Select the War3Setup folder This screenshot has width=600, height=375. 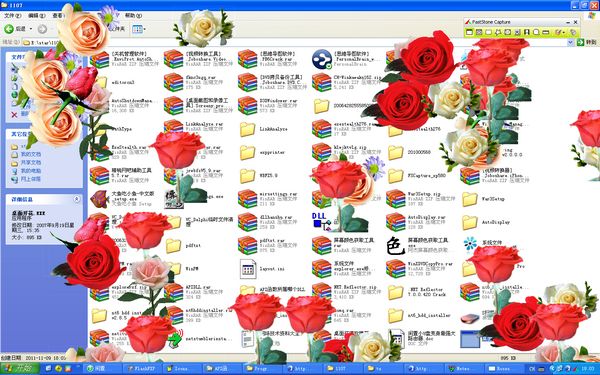(x=470, y=199)
